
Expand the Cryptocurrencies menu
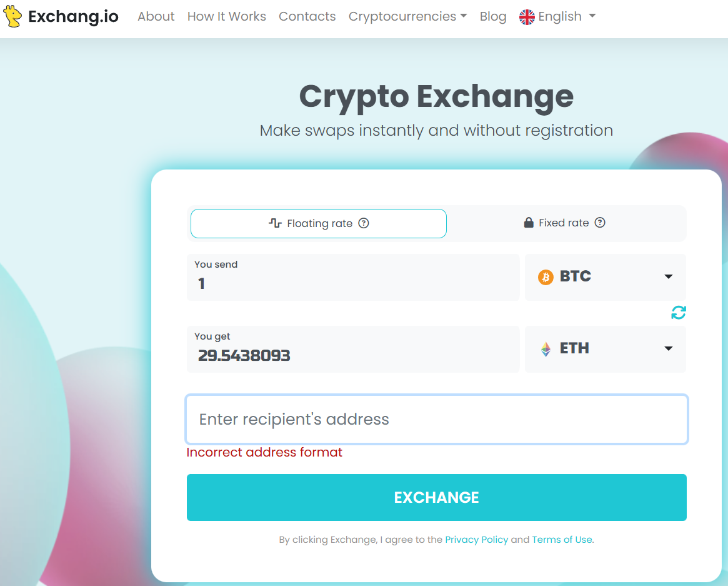click(407, 17)
